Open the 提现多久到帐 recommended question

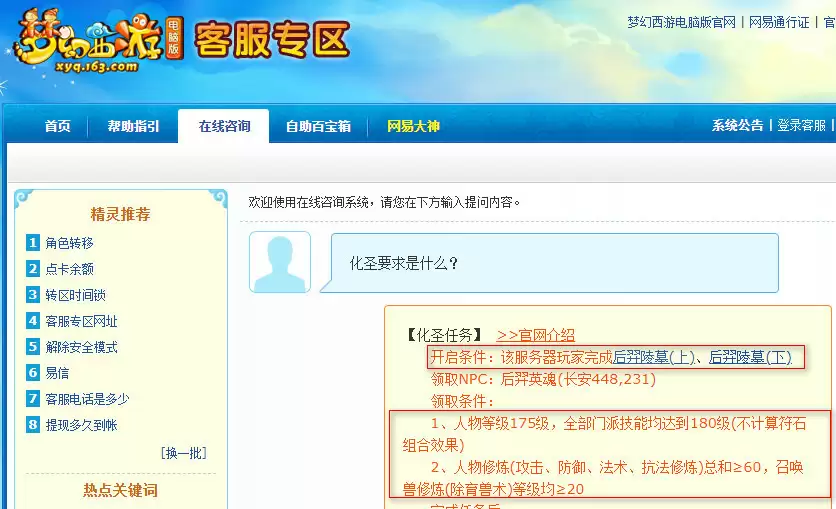[x=82, y=425]
